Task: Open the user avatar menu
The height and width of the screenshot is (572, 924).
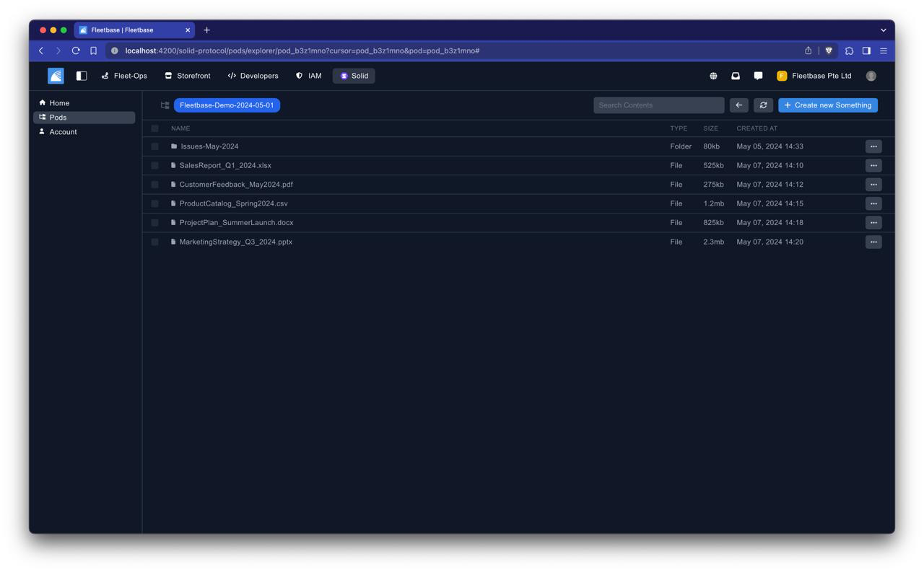Action: point(871,76)
